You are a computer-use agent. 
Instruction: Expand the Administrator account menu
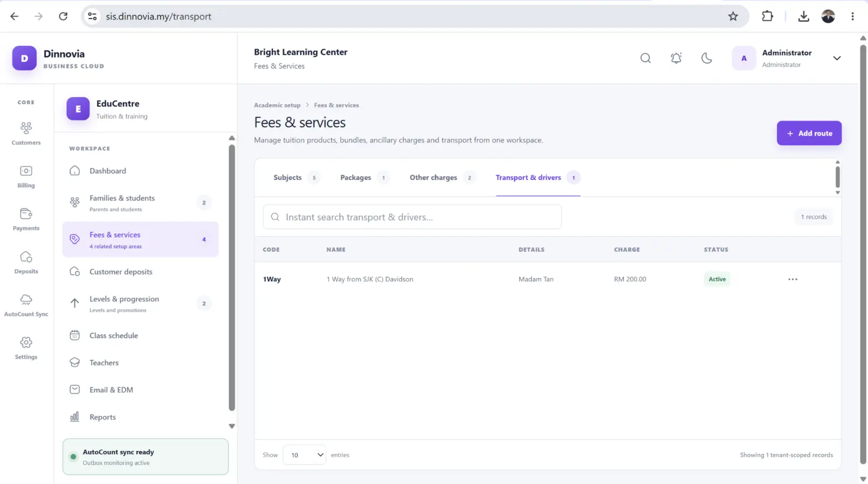(x=837, y=58)
